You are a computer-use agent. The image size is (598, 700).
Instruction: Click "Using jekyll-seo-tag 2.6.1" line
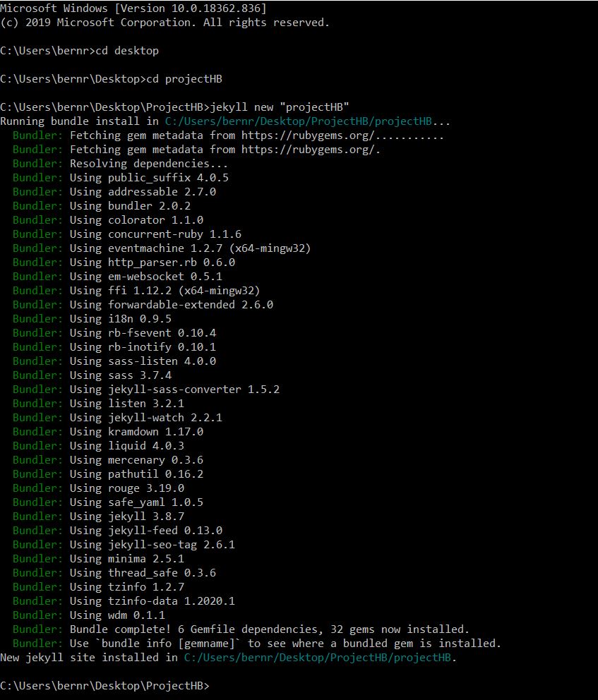(124, 545)
